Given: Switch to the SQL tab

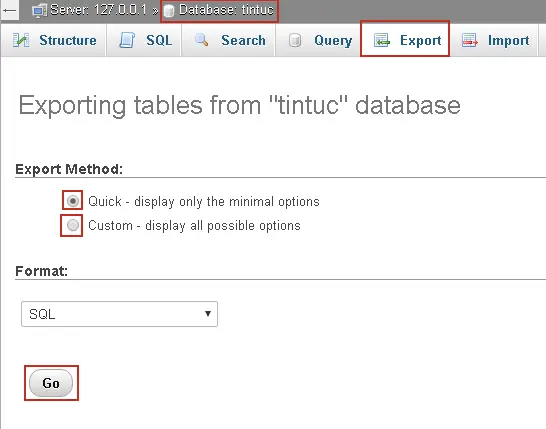Looking at the screenshot, I should pyautogui.click(x=145, y=40).
